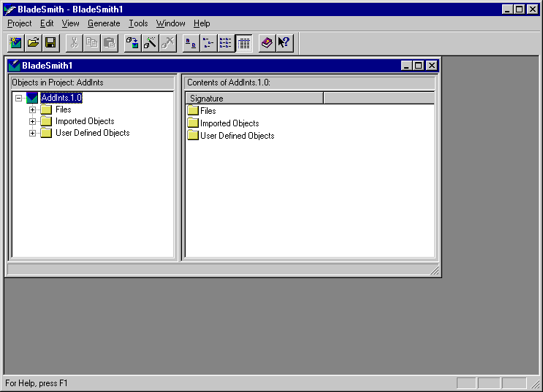Select the details view toolbar icon
This screenshot has width=543, height=392.
coord(244,43)
